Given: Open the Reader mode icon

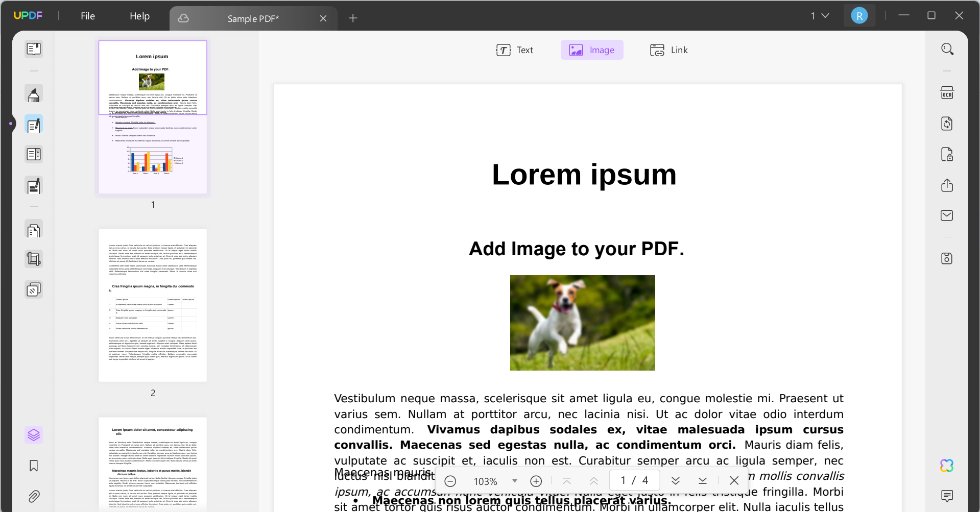Looking at the screenshot, I should tap(33, 48).
